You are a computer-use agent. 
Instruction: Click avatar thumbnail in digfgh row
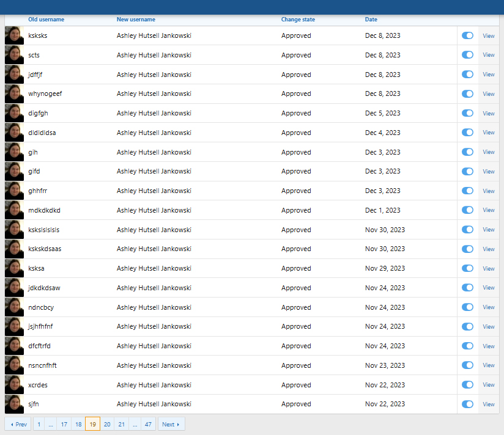click(x=14, y=113)
